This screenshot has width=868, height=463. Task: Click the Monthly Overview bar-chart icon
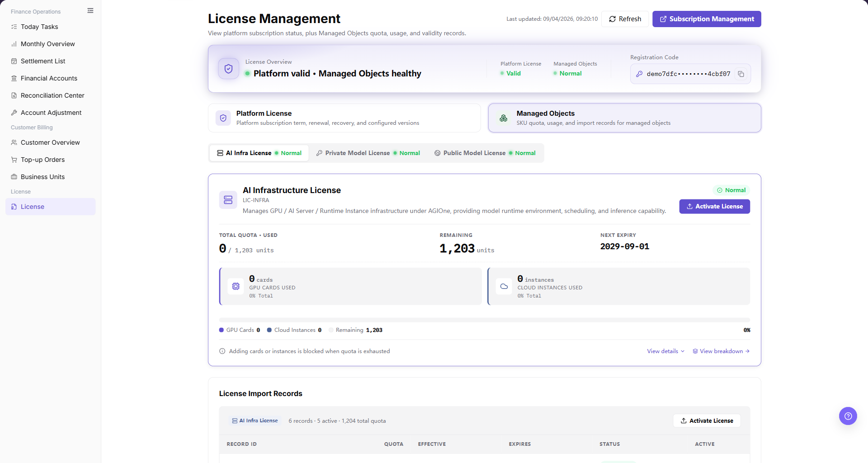point(14,44)
